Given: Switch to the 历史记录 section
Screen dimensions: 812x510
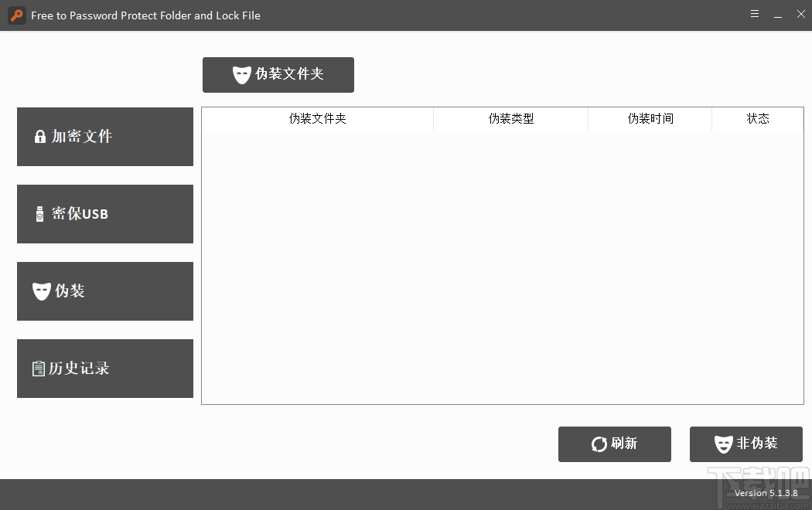Looking at the screenshot, I should point(104,369).
